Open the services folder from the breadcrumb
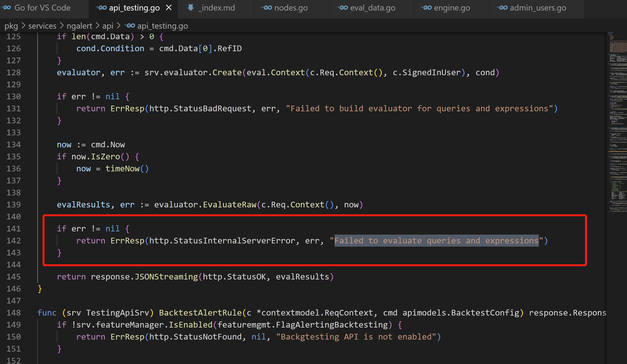The image size is (627, 364). click(42, 26)
